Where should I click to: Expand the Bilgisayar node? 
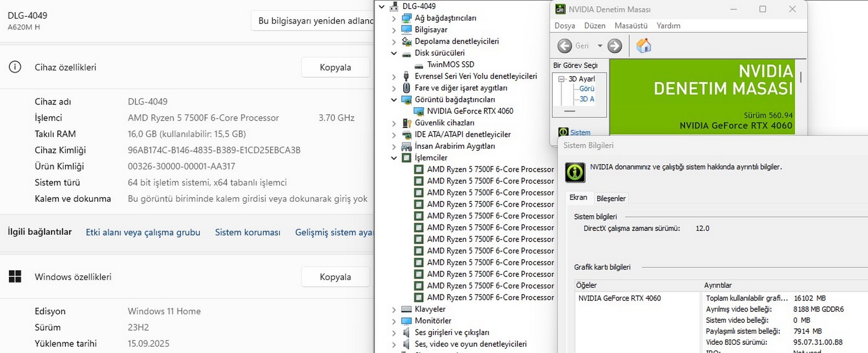coord(394,30)
